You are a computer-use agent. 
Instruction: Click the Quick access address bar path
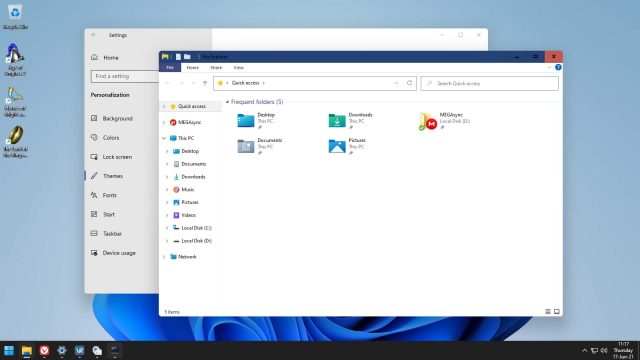[x=245, y=83]
